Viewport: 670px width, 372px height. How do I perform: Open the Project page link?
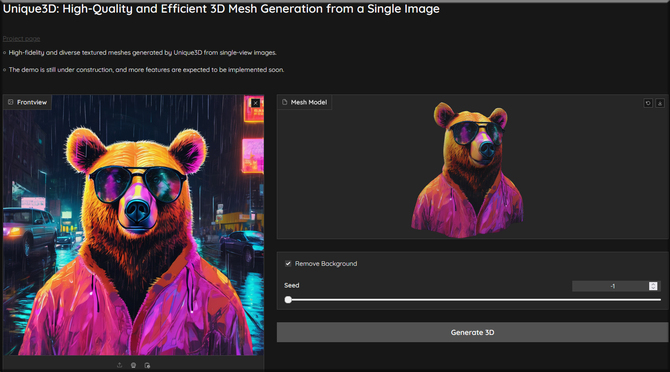pos(21,38)
